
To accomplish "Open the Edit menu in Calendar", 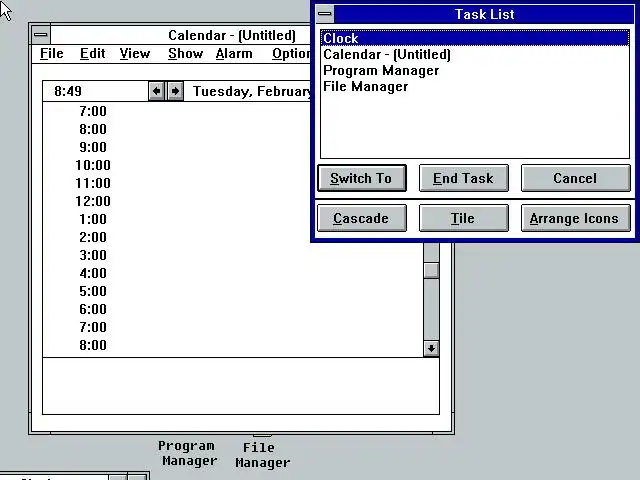I will click(93, 53).
